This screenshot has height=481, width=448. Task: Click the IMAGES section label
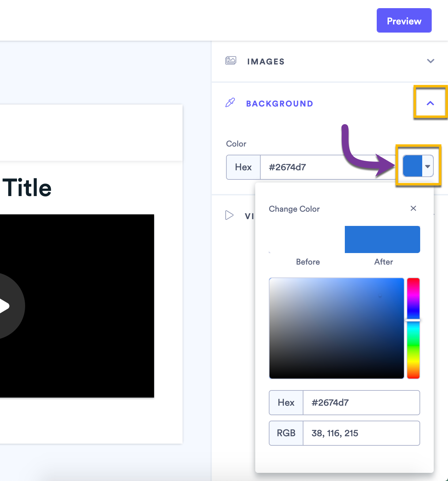(266, 61)
